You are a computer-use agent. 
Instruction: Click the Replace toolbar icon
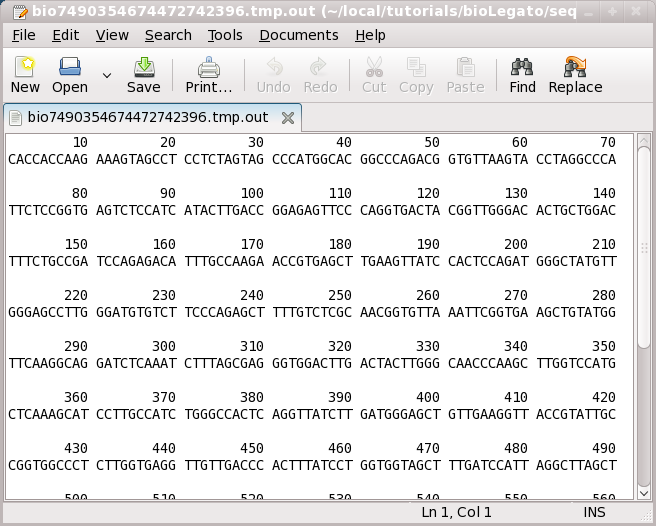[x=575, y=67]
